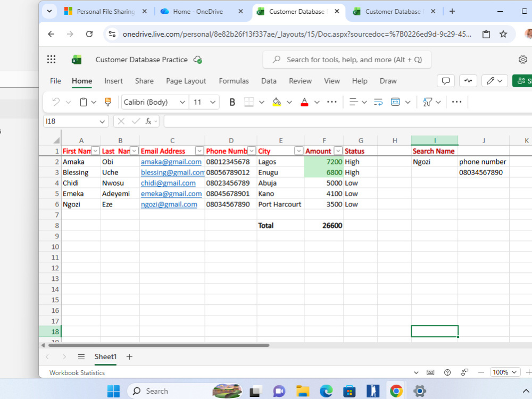
Task: Apply yellow fill color bucket
Action: pos(277,102)
